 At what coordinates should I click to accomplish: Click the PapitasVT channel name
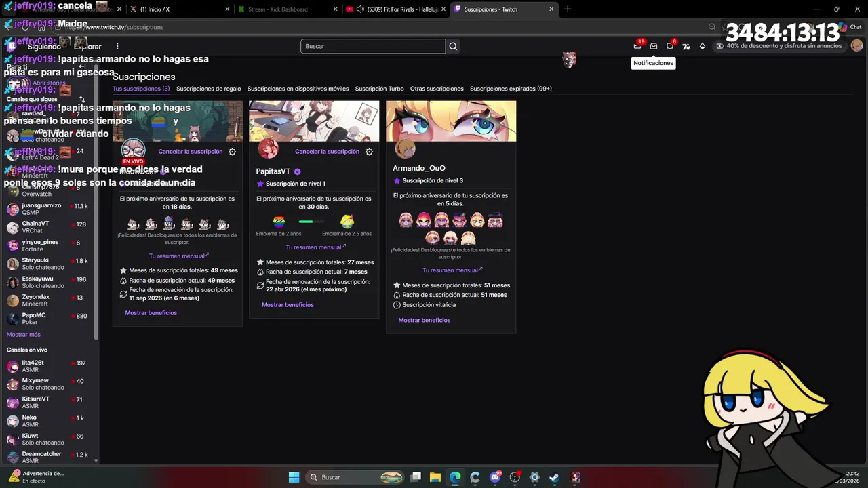pos(273,171)
